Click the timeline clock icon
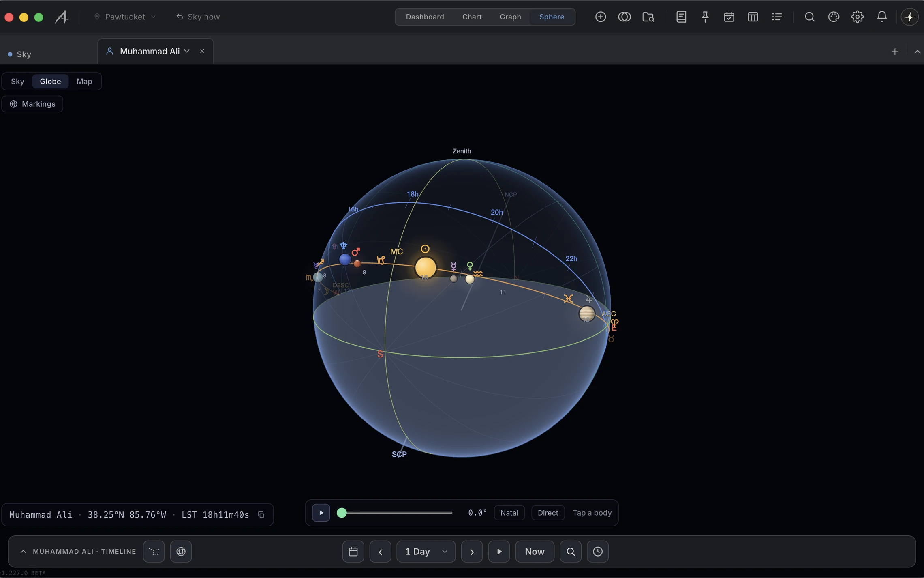Viewport: 924px width, 578px height. tap(597, 551)
